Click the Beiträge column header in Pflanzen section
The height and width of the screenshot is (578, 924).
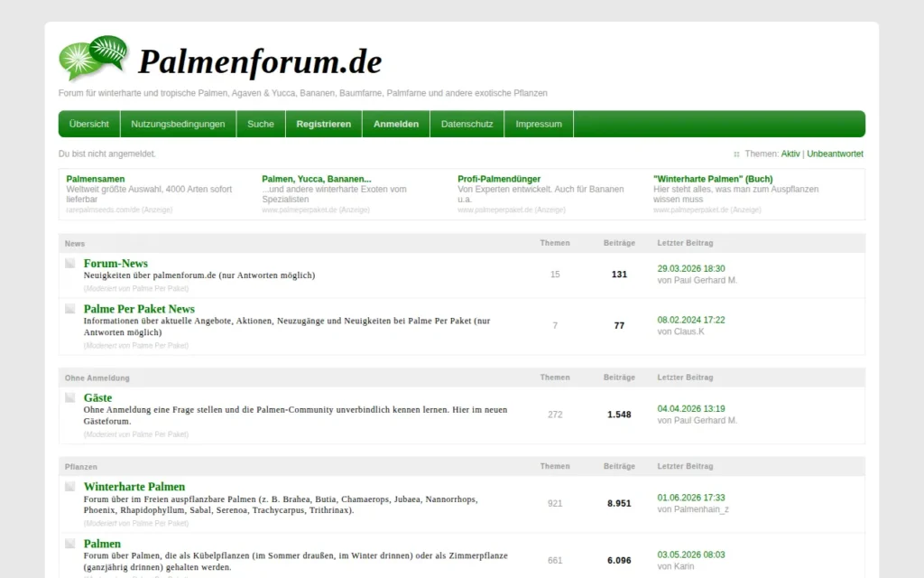point(619,466)
